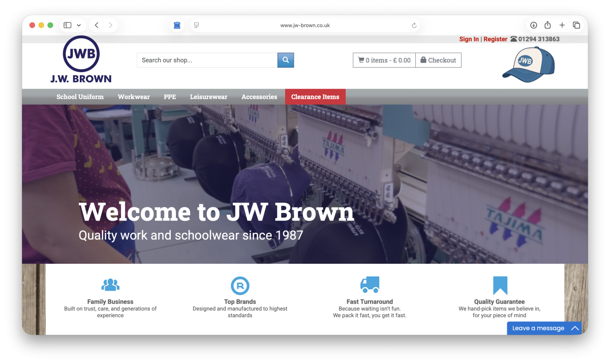Click the padlock icon beside Checkout
This screenshot has height=364, width=610.
click(x=422, y=59)
